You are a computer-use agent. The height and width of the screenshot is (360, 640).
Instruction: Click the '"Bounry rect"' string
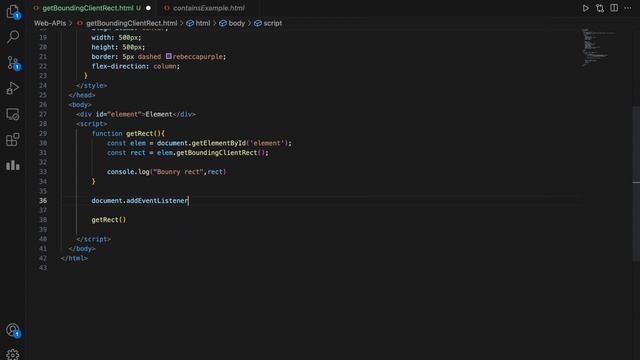click(178, 172)
